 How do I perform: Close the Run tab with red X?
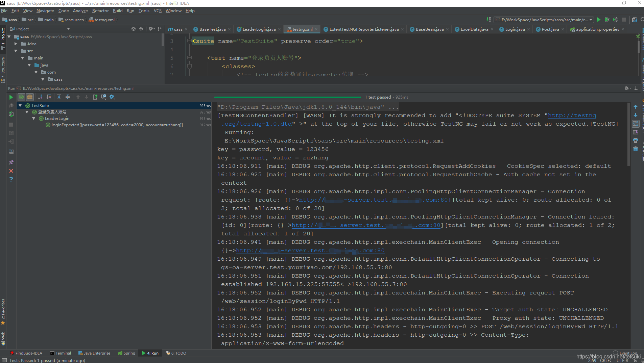(x=11, y=171)
